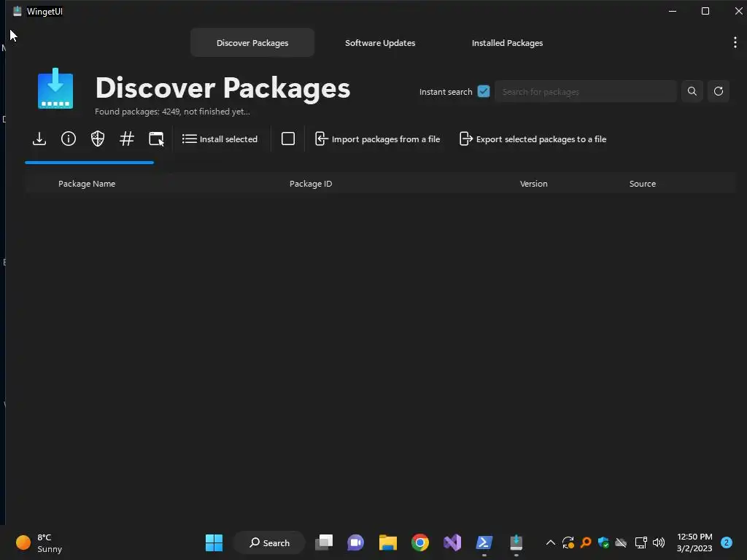Image resolution: width=747 pixels, height=560 pixels.
Task: Expand the system tray hidden icons chevron
Action: coord(550,542)
